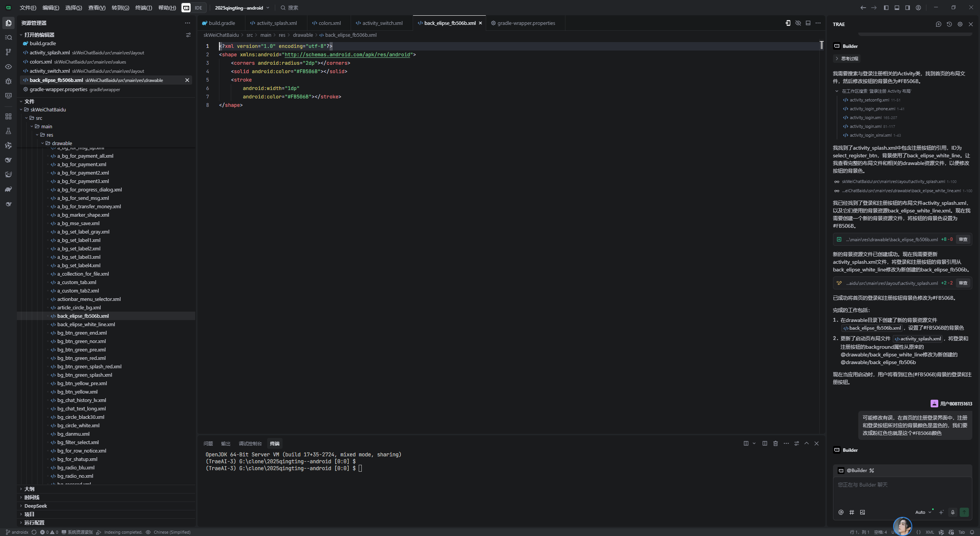Click 审查 button for back_elipse_fb506b.xml
The width and height of the screenshot is (980, 536).
click(x=963, y=239)
